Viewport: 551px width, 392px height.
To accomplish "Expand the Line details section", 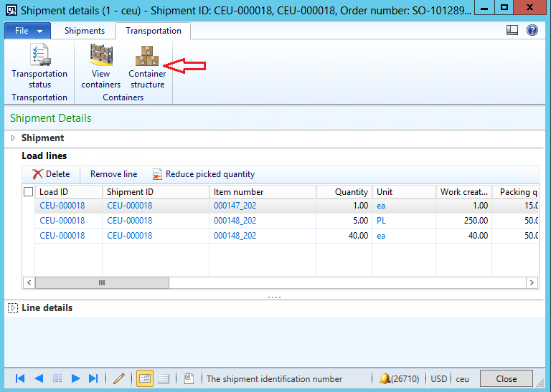I will [13, 308].
